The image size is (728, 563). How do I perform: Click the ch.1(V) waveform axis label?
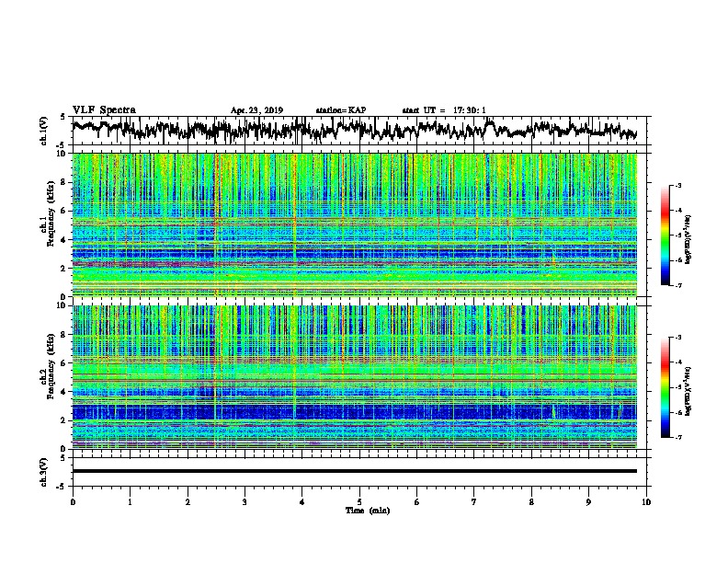click(44, 131)
